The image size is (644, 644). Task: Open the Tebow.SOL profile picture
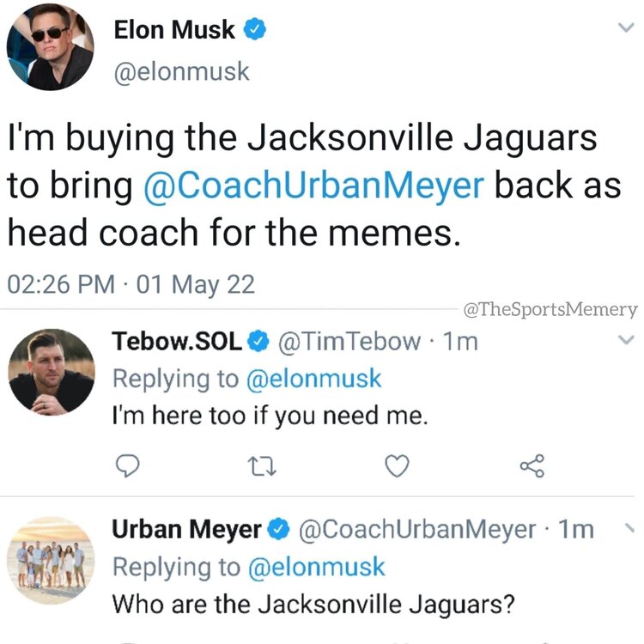[51, 372]
